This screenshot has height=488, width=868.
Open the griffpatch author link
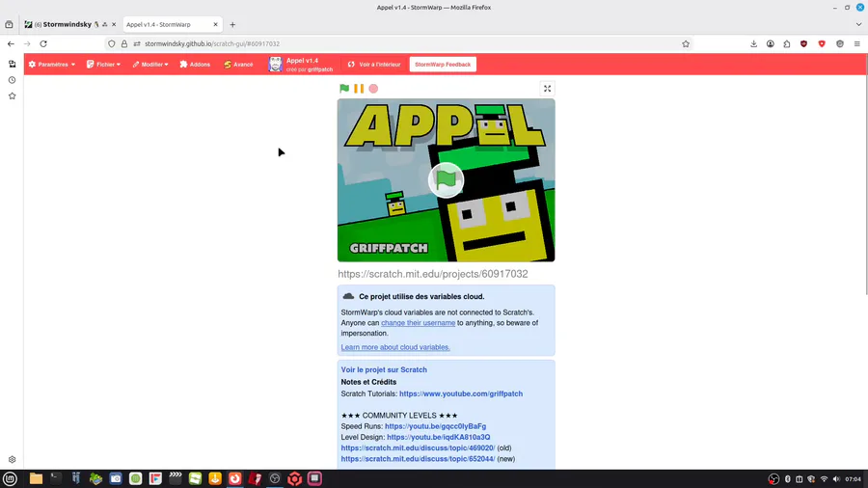click(x=320, y=69)
